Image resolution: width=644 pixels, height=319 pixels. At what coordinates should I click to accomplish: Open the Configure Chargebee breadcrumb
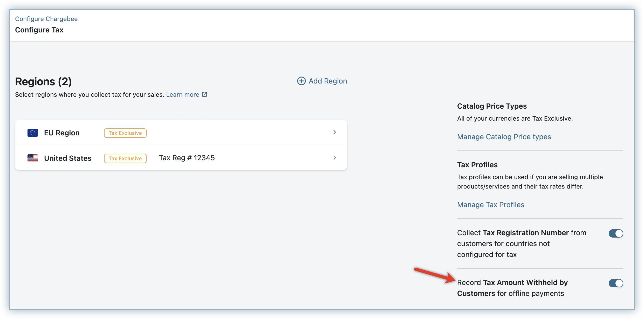point(46,19)
